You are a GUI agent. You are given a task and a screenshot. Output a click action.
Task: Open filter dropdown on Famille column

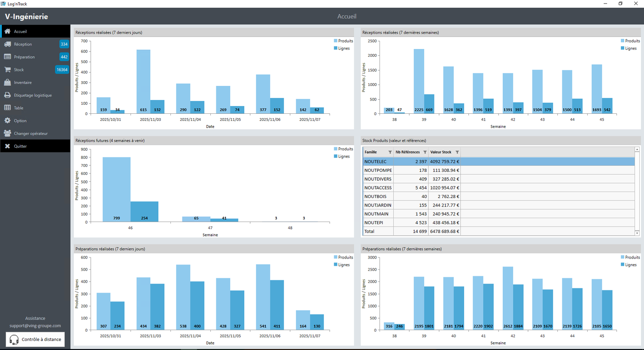[390, 152]
